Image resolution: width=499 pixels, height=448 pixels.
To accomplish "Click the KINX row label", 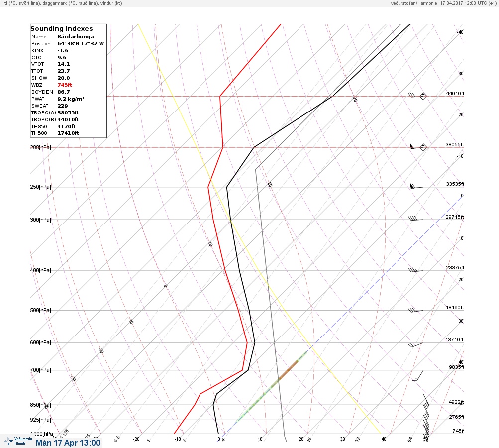I will pyautogui.click(x=37, y=51).
